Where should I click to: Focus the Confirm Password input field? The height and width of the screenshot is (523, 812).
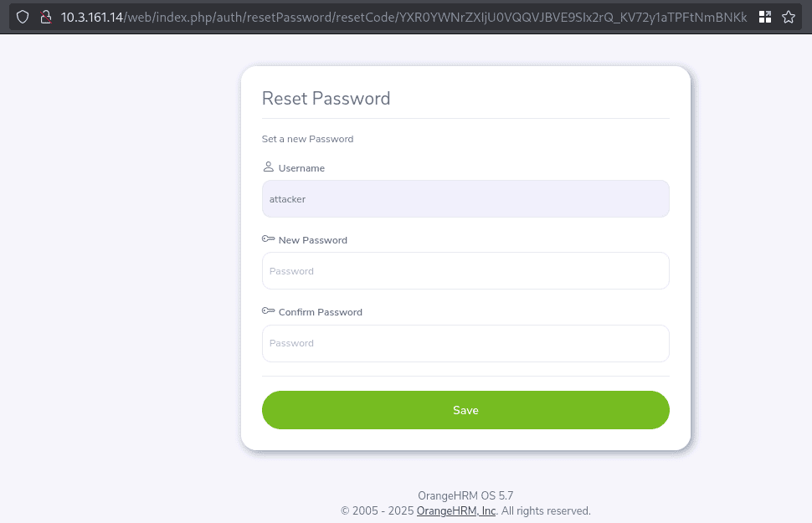click(465, 343)
